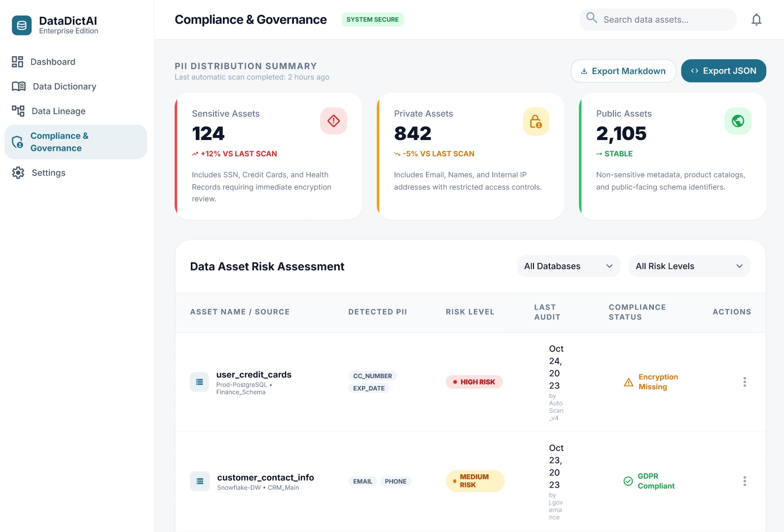Open actions menu for customer_contact_info row
The width and height of the screenshot is (784, 532).
(744, 481)
